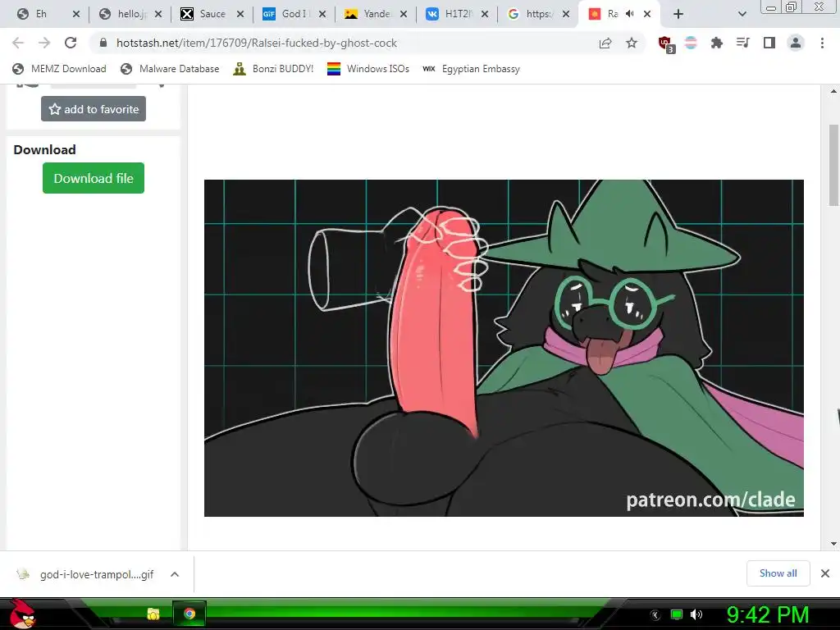
Task: Click the page scrollbar down arrow
Action: 833,544
